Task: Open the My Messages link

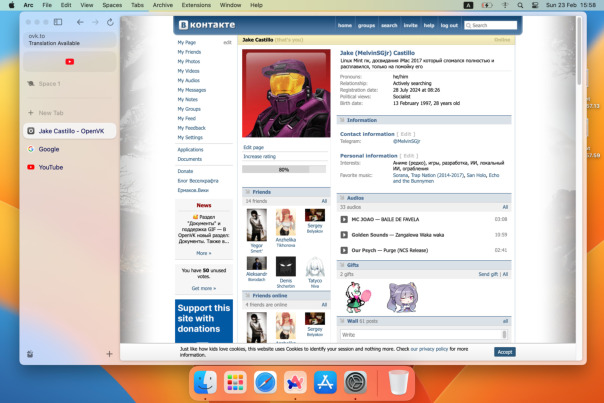Action: coord(191,90)
